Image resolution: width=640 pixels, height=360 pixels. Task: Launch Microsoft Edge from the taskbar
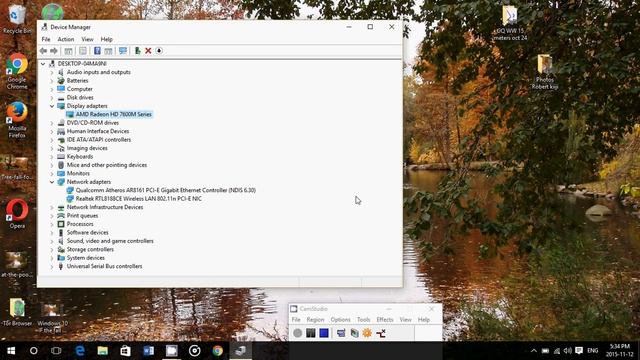point(80,351)
